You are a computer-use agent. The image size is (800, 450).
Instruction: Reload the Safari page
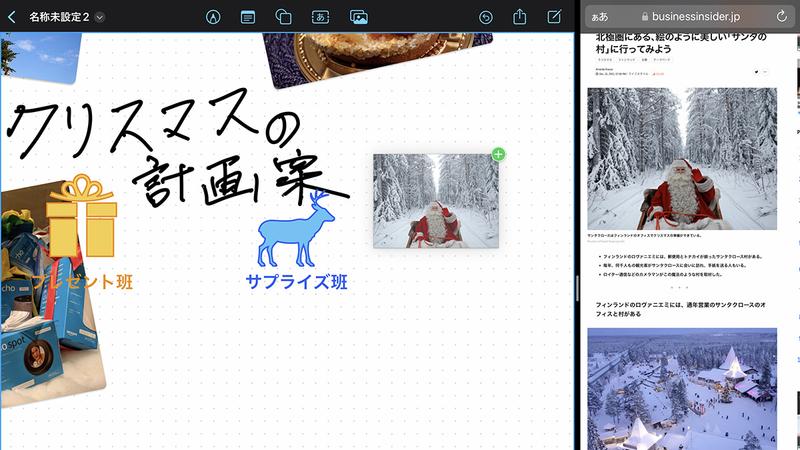pos(782,16)
